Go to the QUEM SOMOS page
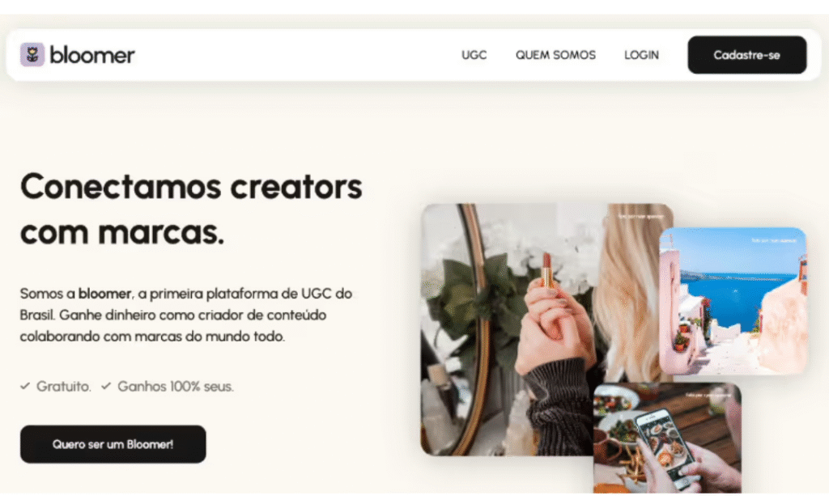829x504 pixels. pos(555,55)
